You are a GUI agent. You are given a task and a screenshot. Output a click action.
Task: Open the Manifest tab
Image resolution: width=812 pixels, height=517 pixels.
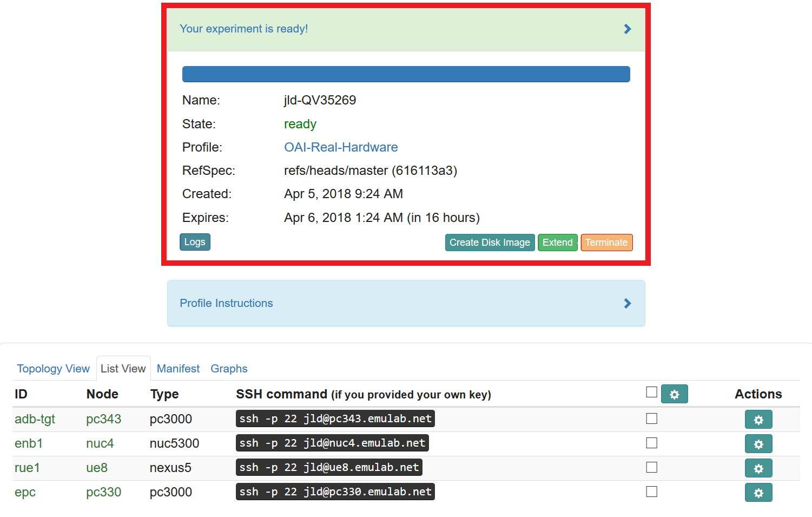point(178,369)
